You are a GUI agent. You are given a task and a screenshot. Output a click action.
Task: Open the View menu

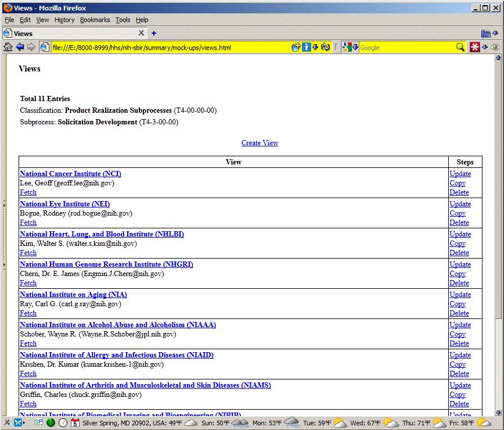[42, 20]
